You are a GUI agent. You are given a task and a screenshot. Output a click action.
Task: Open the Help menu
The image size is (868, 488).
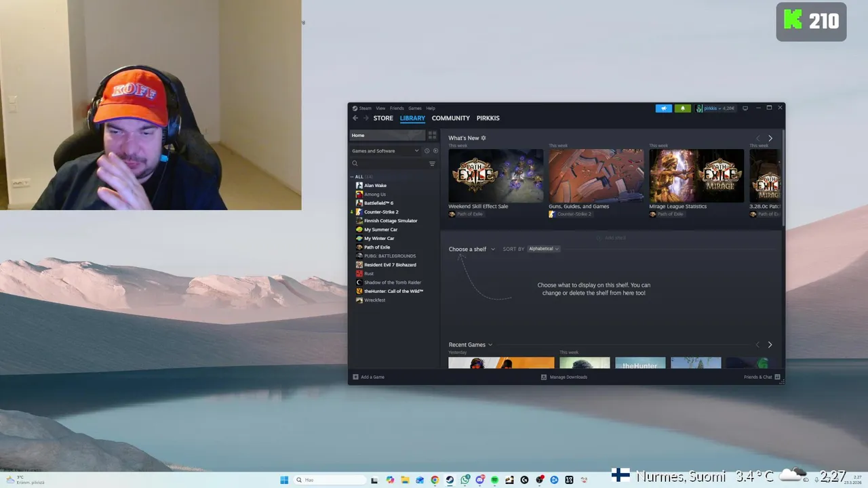click(431, 108)
